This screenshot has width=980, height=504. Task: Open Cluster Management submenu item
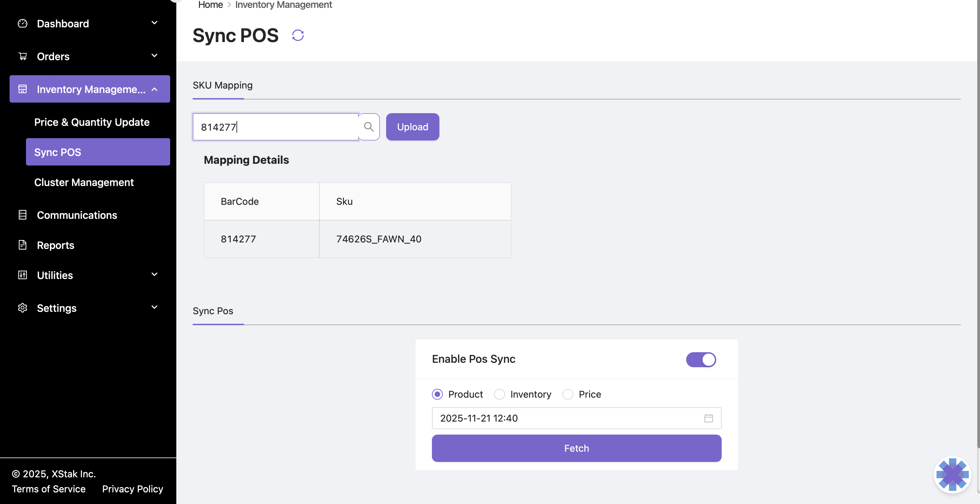point(84,182)
